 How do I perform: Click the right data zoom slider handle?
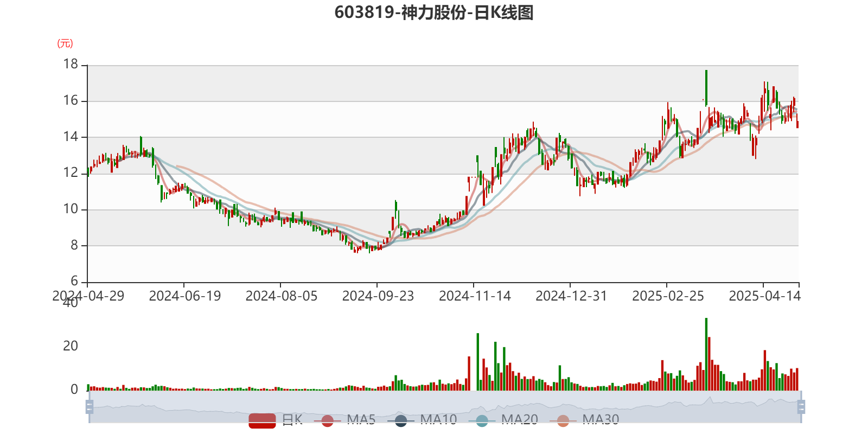(x=801, y=407)
